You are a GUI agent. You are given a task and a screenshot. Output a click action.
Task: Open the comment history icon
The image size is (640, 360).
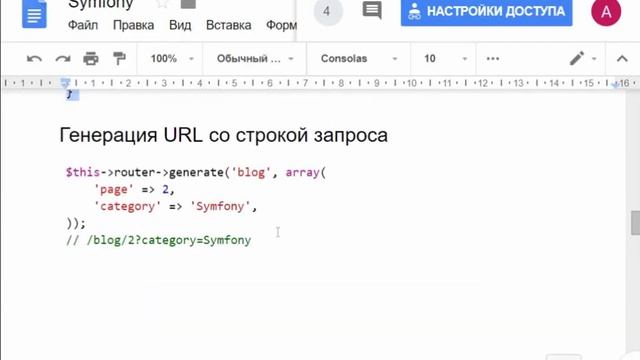[372, 10]
